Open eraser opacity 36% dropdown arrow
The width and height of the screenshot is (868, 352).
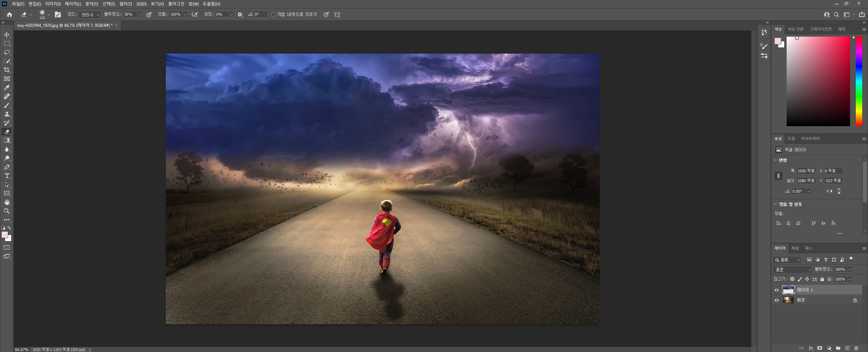[139, 15]
